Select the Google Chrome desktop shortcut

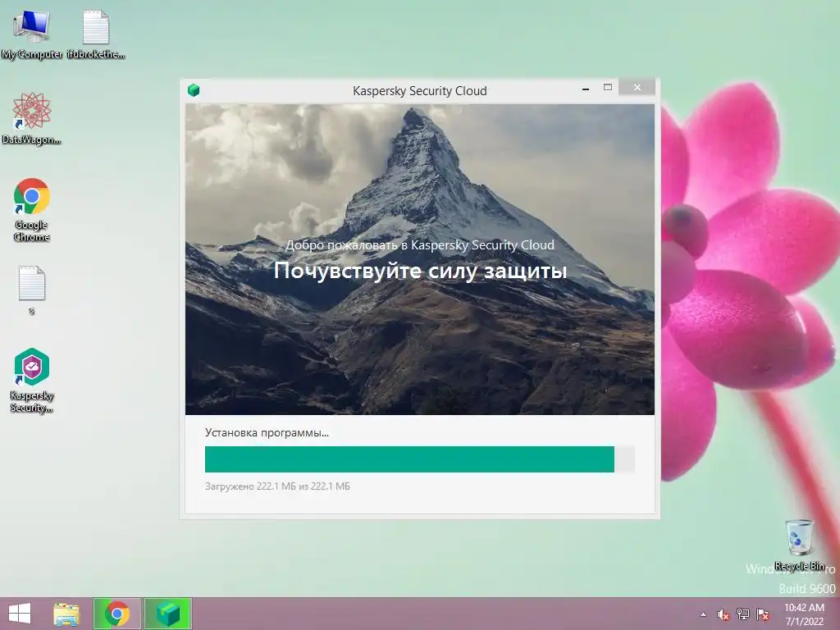tap(32, 209)
